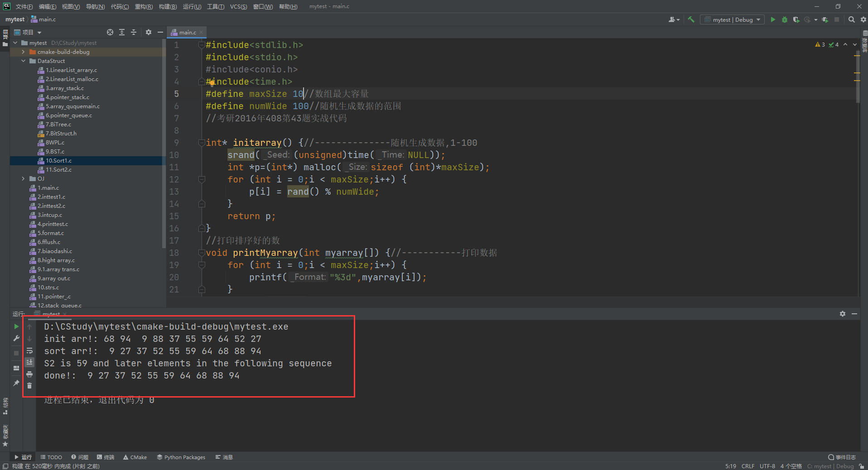Collapse the DataStruct folder
868x470 pixels.
coord(23,61)
